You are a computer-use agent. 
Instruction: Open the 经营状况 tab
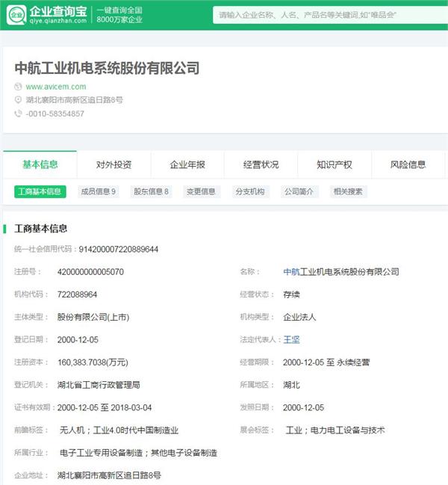261,164
